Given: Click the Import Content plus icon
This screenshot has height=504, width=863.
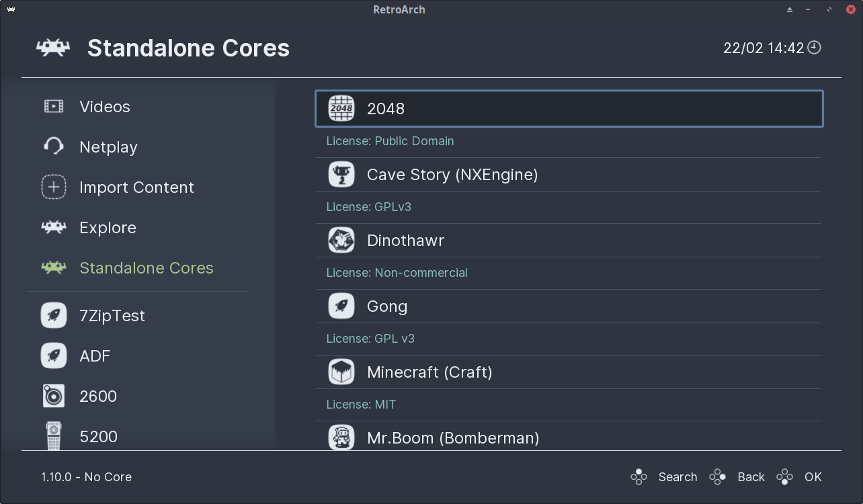Looking at the screenshot, I should pos(54,187).
